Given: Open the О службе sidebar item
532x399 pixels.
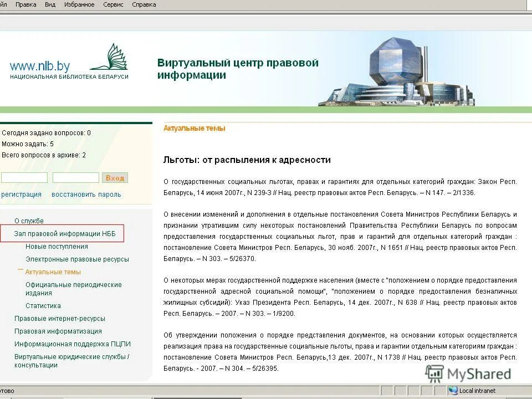Looking at the screenshot, I should (x=29, y=221).
